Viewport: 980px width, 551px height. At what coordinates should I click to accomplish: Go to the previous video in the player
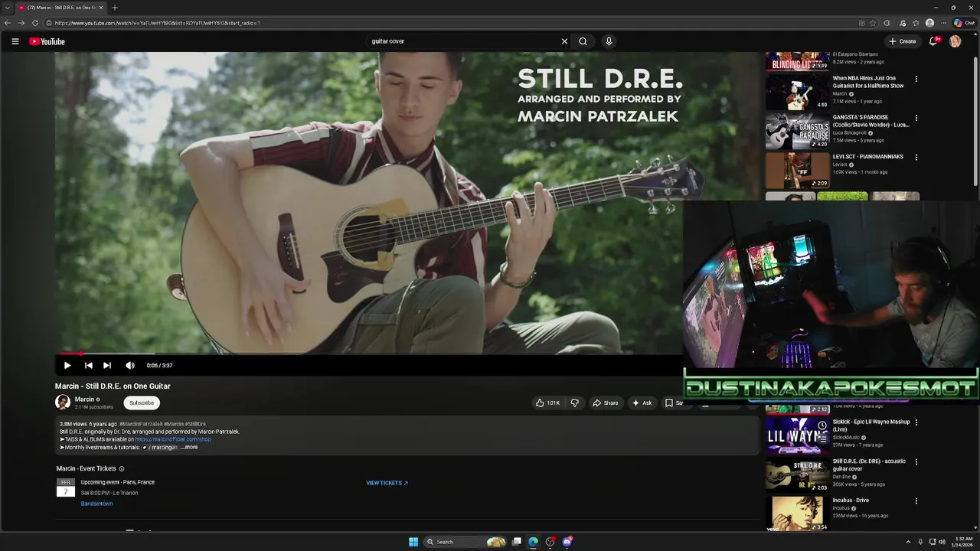pyautogui.click(x=88, y=365)
